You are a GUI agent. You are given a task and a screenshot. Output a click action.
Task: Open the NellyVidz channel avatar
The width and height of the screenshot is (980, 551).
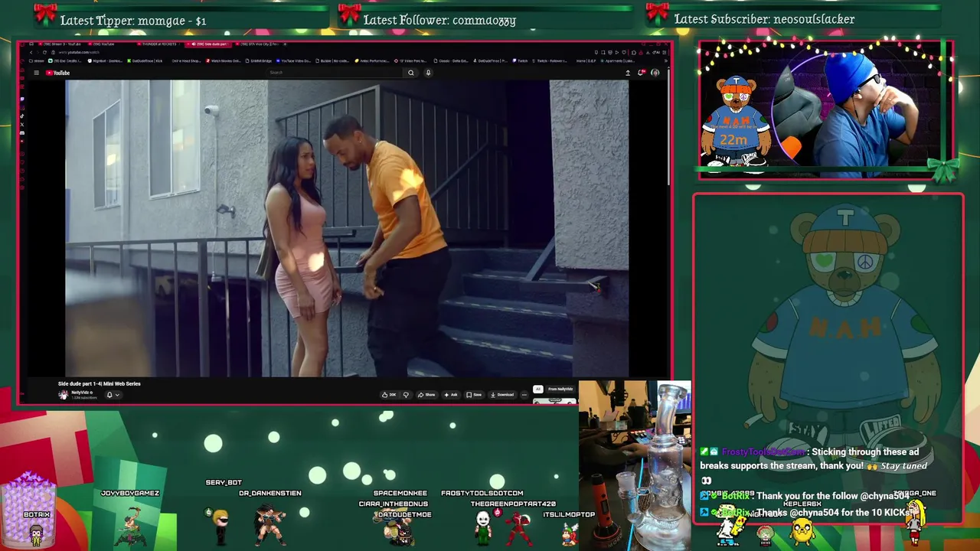[63, 395]
